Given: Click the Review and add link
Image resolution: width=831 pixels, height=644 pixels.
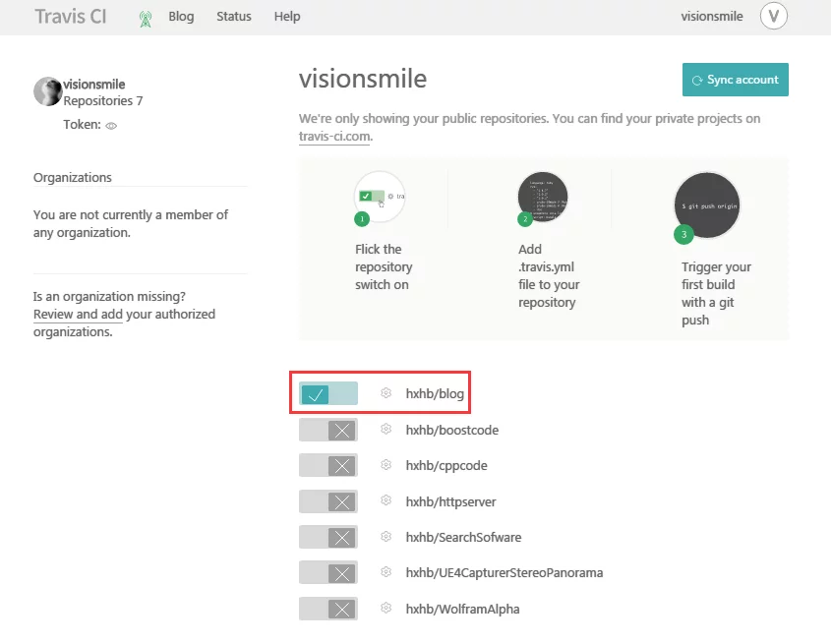Looking at the screenshot, I should (78, 315).
